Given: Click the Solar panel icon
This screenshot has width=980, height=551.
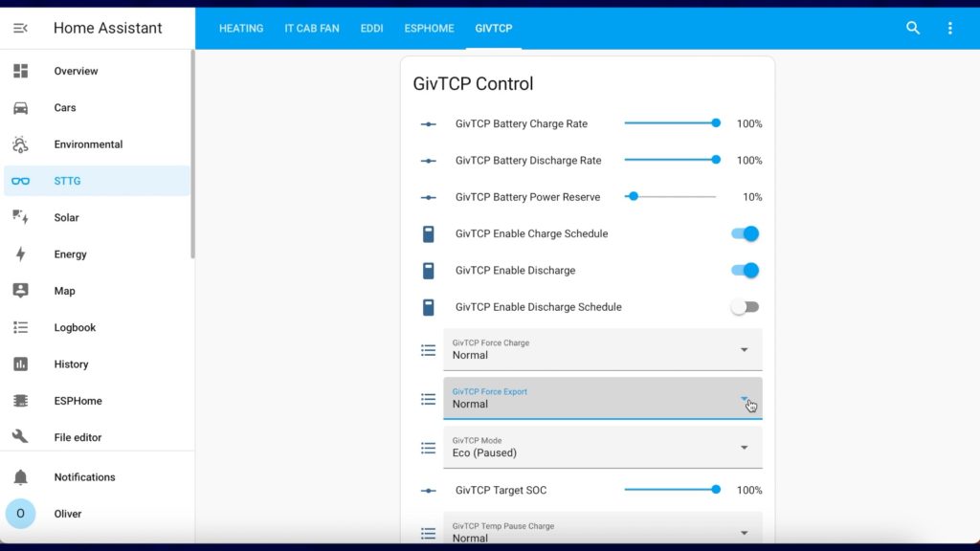Looking at the screenshot, I should pos(21,217).
